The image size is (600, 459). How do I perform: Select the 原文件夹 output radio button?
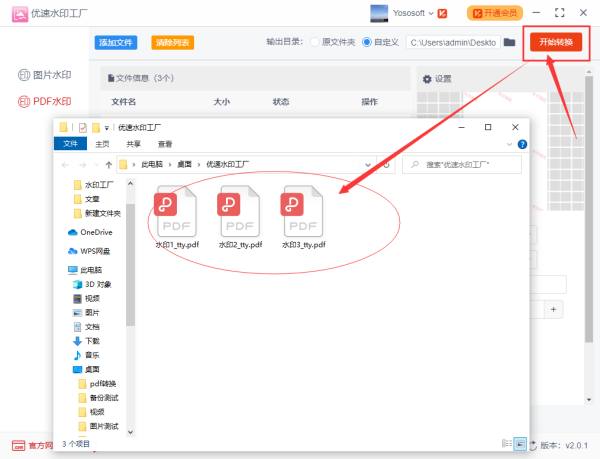coord(315,42)
